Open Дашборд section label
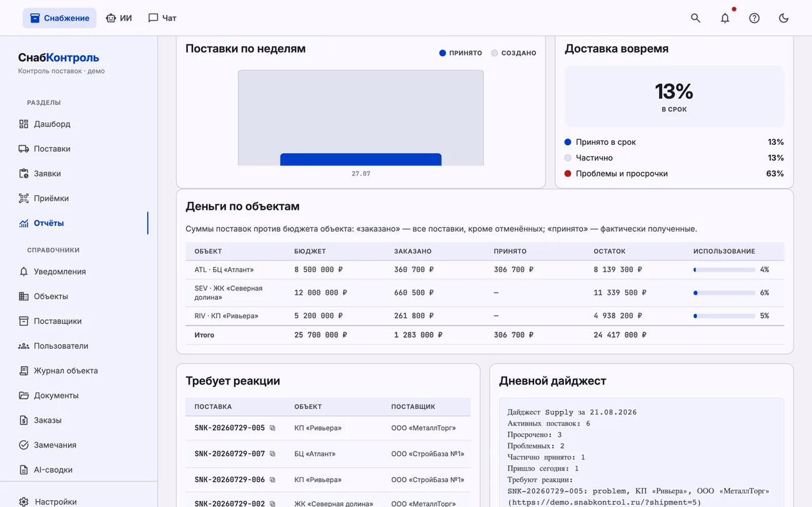This screenshot has width=812, height=507. click(x=52, y=124)
